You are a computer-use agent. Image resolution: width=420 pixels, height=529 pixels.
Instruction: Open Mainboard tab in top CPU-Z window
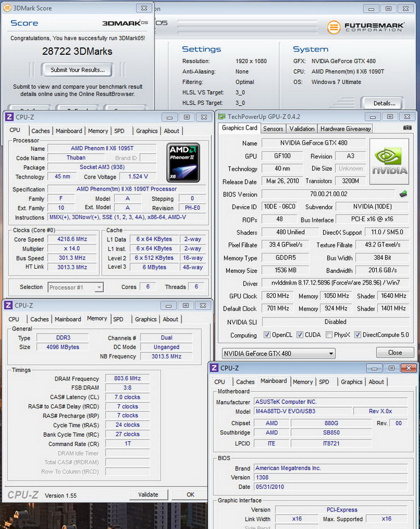(x=69, y=131)
